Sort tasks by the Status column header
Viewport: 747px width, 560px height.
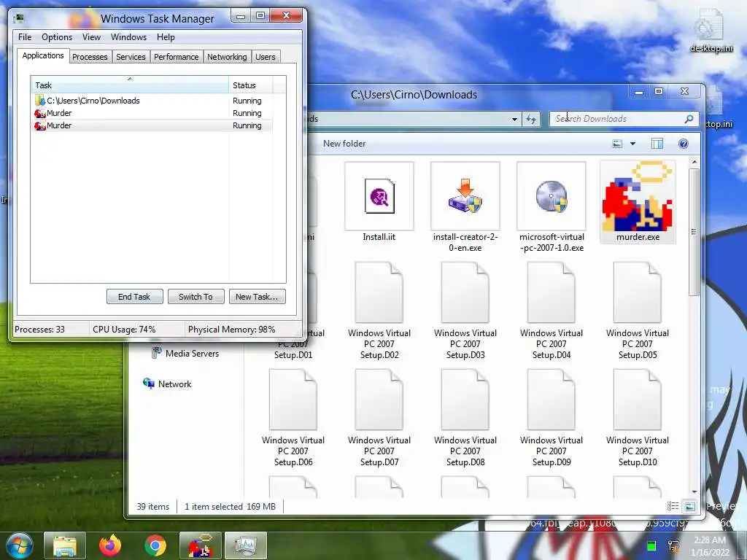coord(251,85)
